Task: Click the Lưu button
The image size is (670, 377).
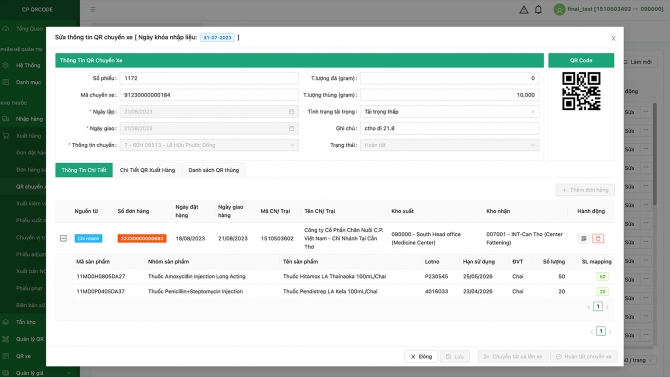Action: tap(455, 356)
